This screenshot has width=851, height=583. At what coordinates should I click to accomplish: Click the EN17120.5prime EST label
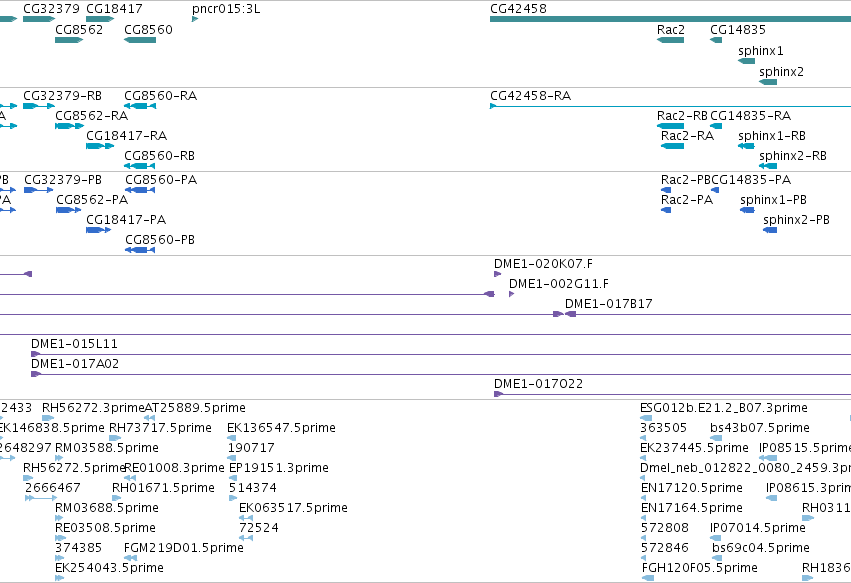pos(691,488)
